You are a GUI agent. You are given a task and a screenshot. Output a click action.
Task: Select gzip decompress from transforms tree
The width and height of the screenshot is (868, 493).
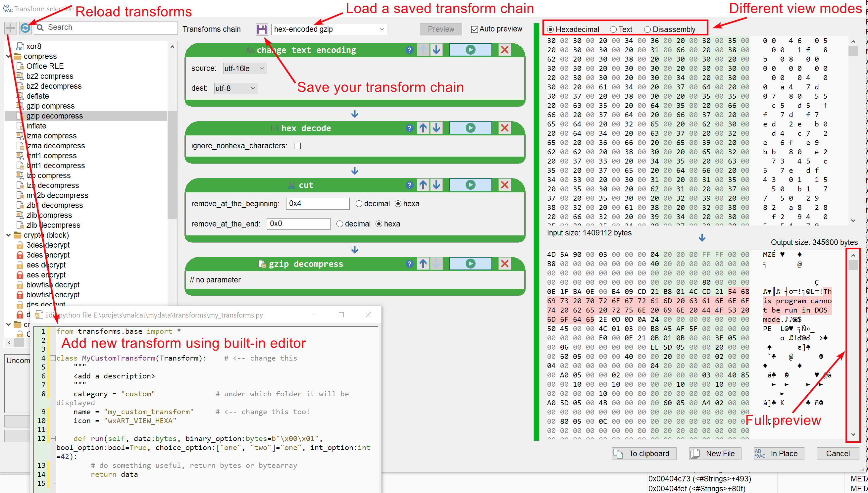click(x=54, y=116)
